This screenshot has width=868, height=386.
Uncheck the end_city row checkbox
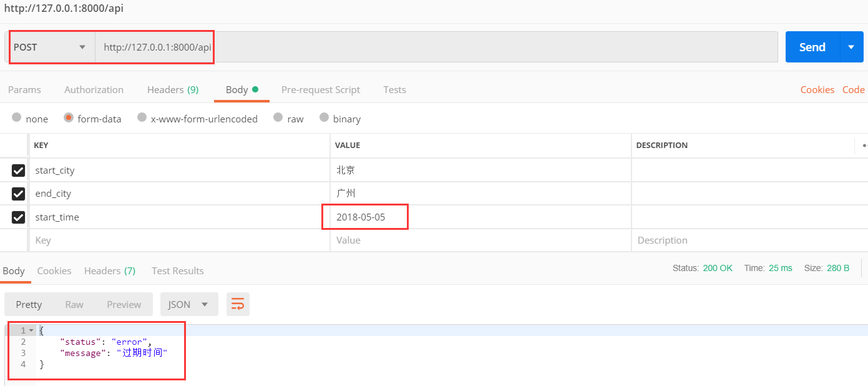(19, 194)
